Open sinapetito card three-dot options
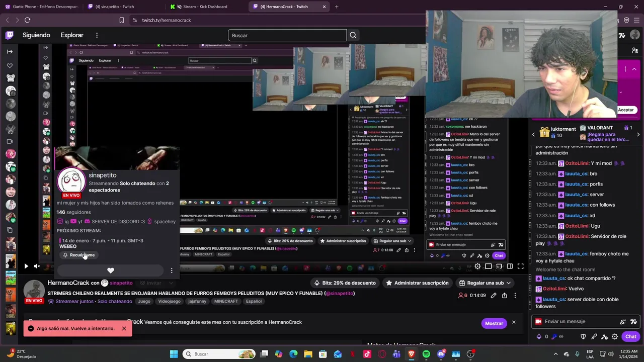The width and height of the screenshot is (644, 362). coord(172,270)
